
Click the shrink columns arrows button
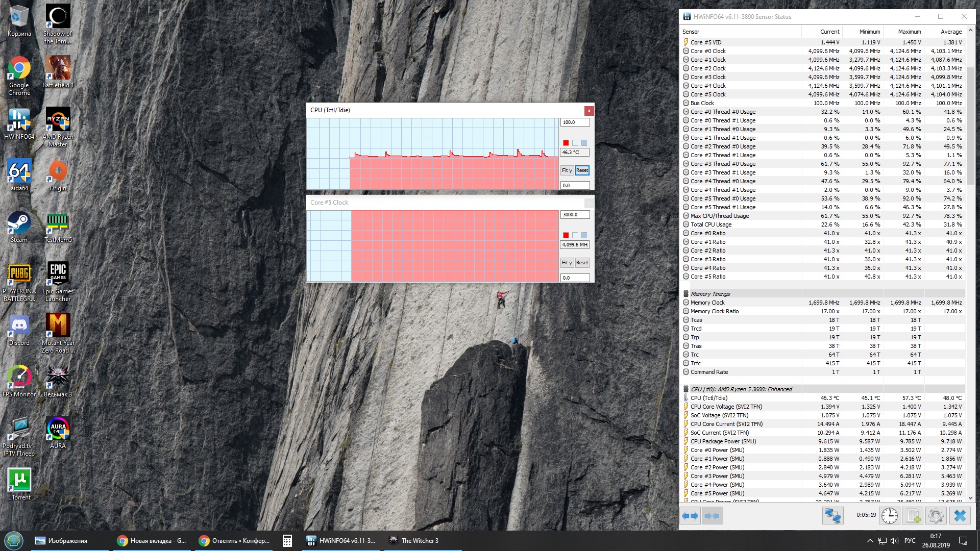coord(712,516)
